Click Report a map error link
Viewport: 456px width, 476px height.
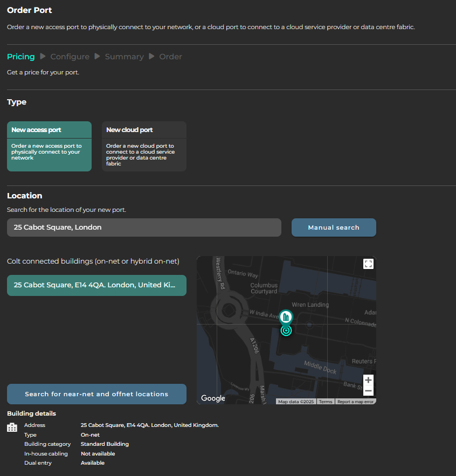point(355,402)
